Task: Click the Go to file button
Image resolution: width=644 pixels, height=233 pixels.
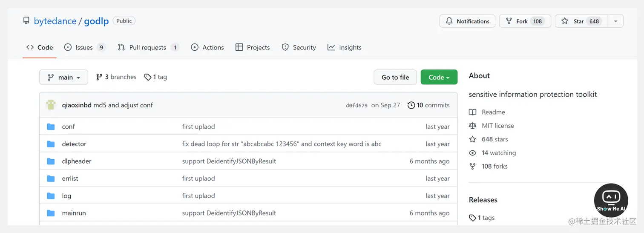Action: (395, 77)
